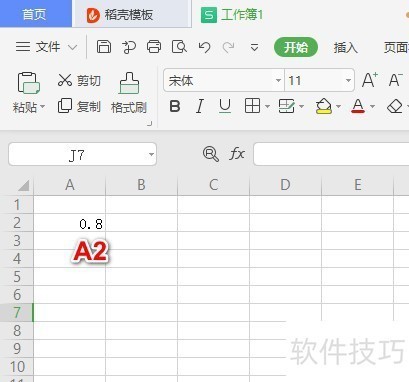Select row 10 header
This screenshot has height=382, width=409.
click(17, 367)
